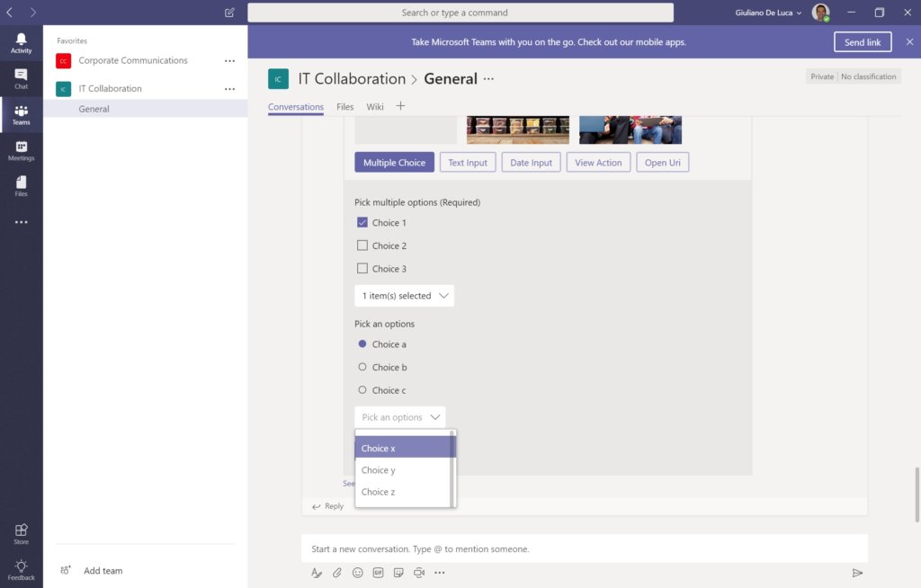This screenshot has width=921, height=588.
Task: Open the Activity feed from sidebar
Action: 21,40
